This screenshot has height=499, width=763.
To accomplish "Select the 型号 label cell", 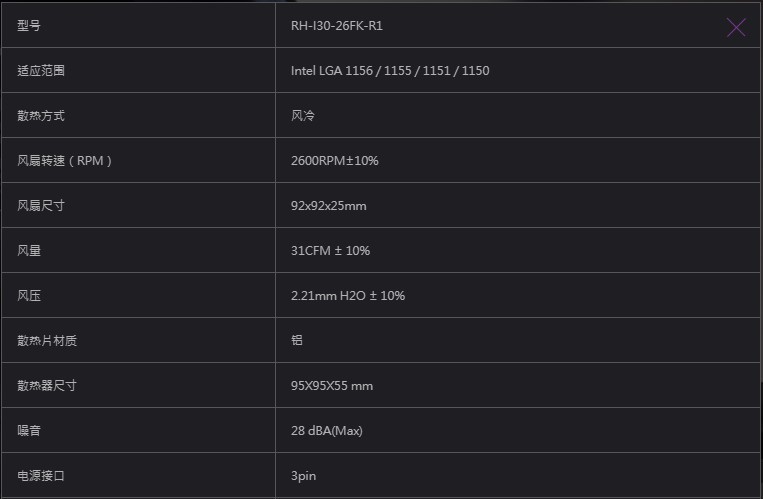I will [x=29, y=26].
